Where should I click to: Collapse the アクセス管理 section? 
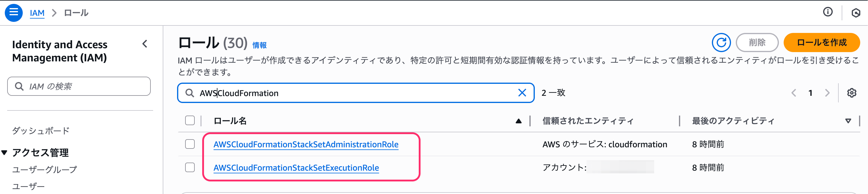point(4,152)
